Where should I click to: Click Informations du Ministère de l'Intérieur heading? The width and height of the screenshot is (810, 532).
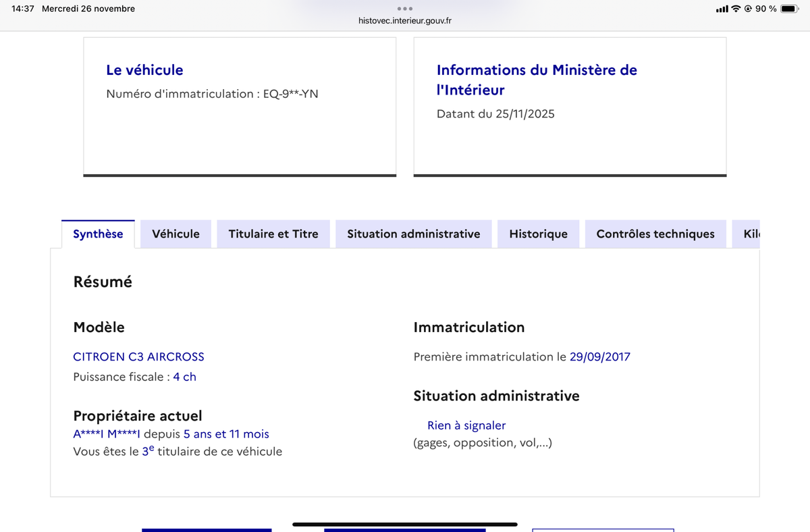pos(537,80)
